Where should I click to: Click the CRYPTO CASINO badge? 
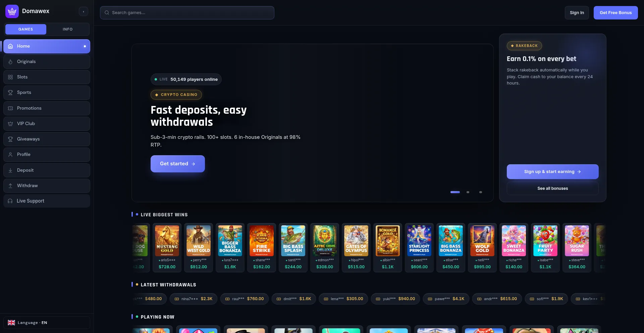176,95
